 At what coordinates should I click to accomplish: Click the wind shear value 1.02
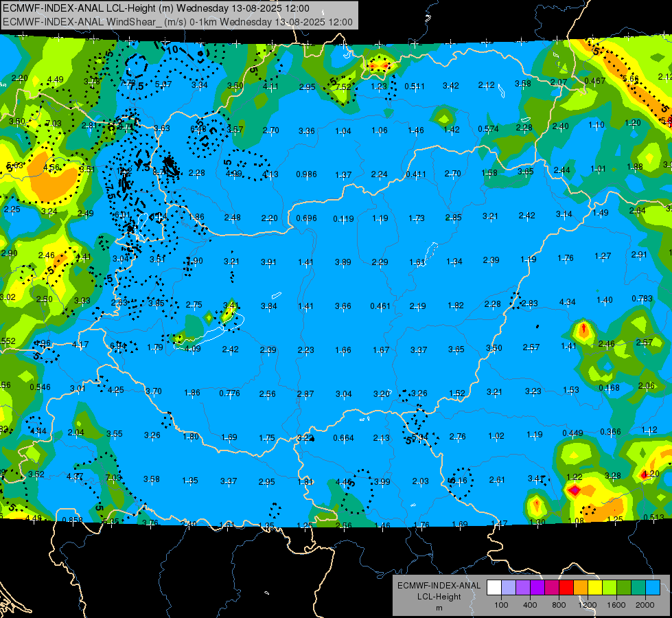tap(496, 436)
